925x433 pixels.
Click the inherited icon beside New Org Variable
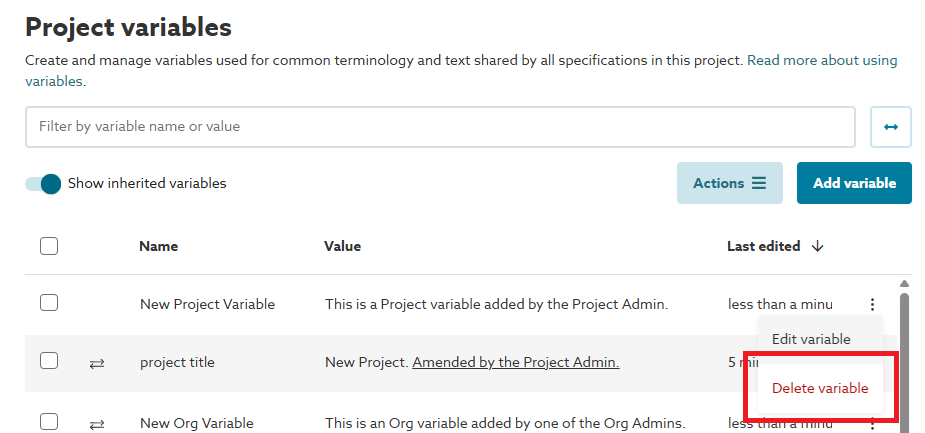tap(97, 424)
